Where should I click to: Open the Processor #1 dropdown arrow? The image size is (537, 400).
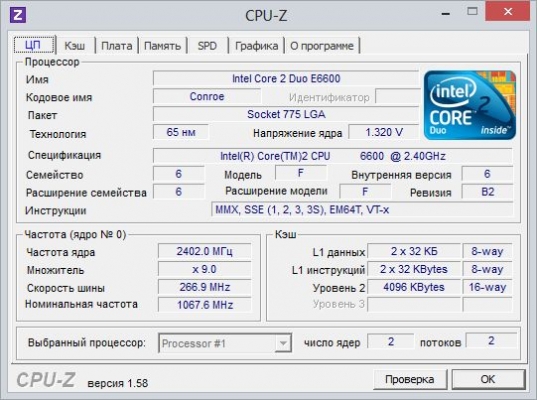click(283, 343)
